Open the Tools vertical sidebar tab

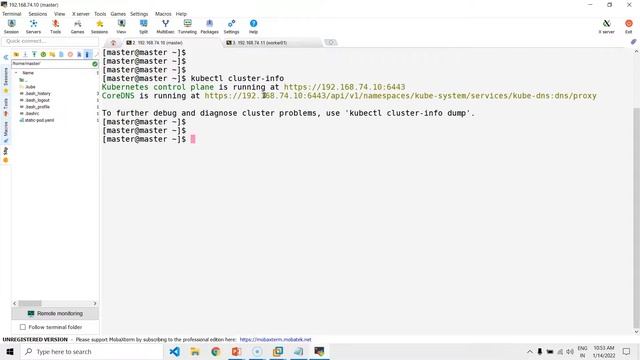point(6,106)
